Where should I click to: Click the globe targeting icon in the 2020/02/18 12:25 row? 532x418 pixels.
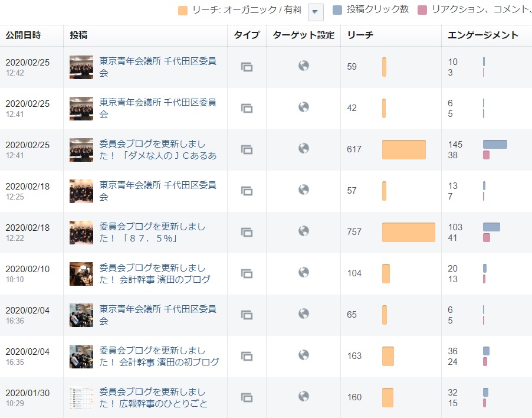tap(304, 190)
